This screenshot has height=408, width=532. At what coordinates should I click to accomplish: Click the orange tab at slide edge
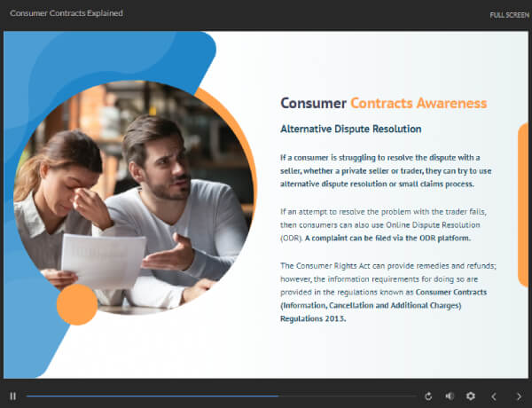[523, 205]
